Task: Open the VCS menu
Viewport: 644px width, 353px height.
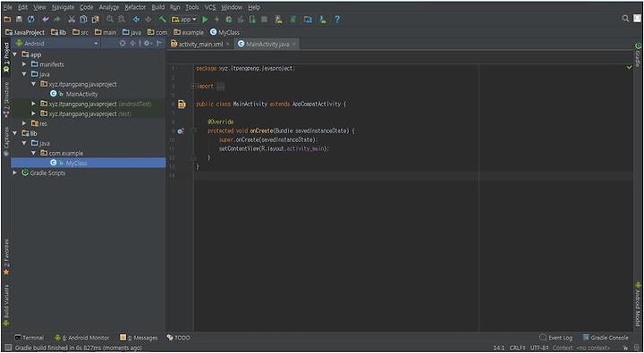Action: point(210,7)
